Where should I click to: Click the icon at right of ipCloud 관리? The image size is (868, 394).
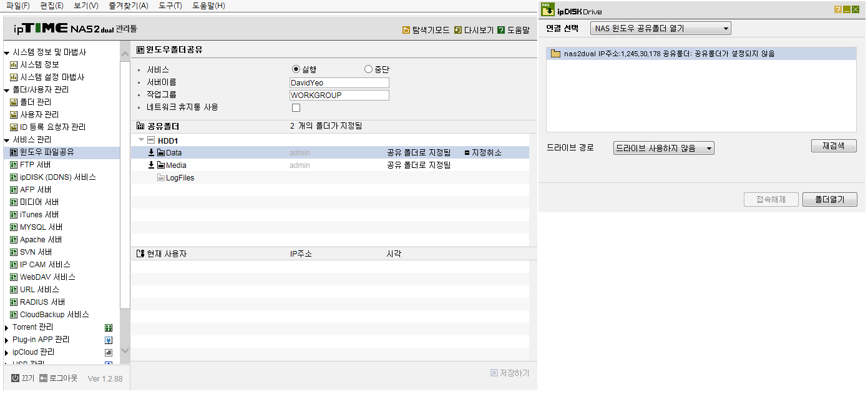point(109,353)
